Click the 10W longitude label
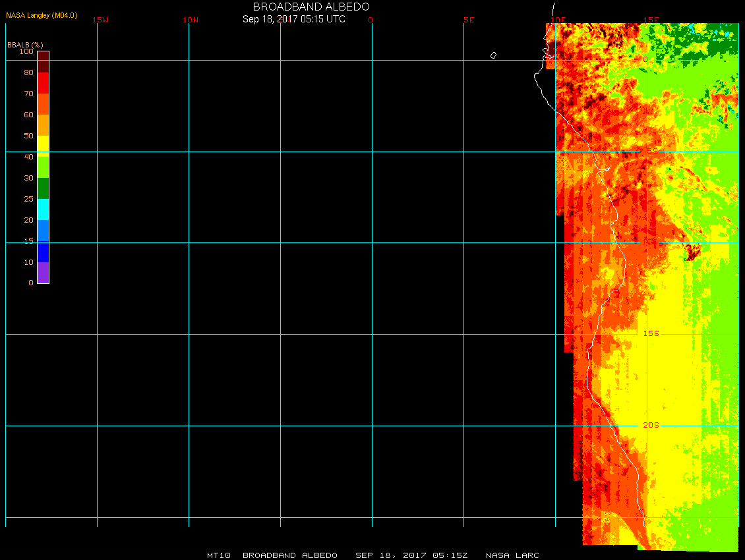The width and height of the screenshot is (745, 560). pyautogui.click(x=191, y=20)
